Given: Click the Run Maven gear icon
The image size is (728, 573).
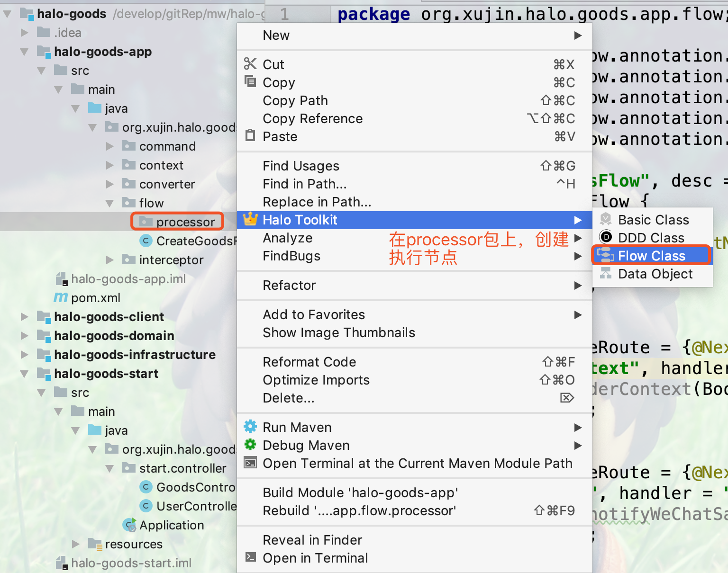Looking at the screenshot, I should [250, 426].
